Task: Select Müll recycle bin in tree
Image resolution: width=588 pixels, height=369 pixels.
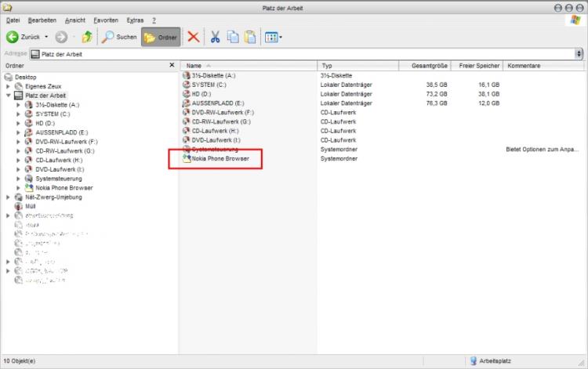Action: click(x=31, y=206)
